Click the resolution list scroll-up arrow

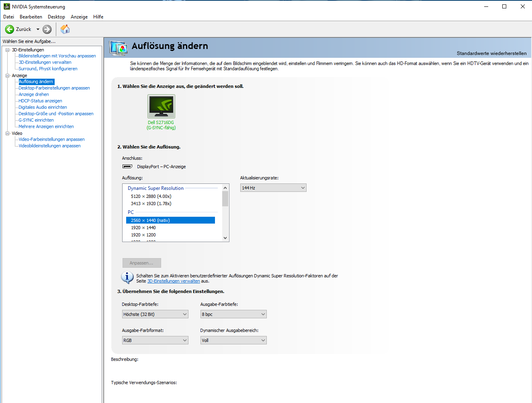225,188
